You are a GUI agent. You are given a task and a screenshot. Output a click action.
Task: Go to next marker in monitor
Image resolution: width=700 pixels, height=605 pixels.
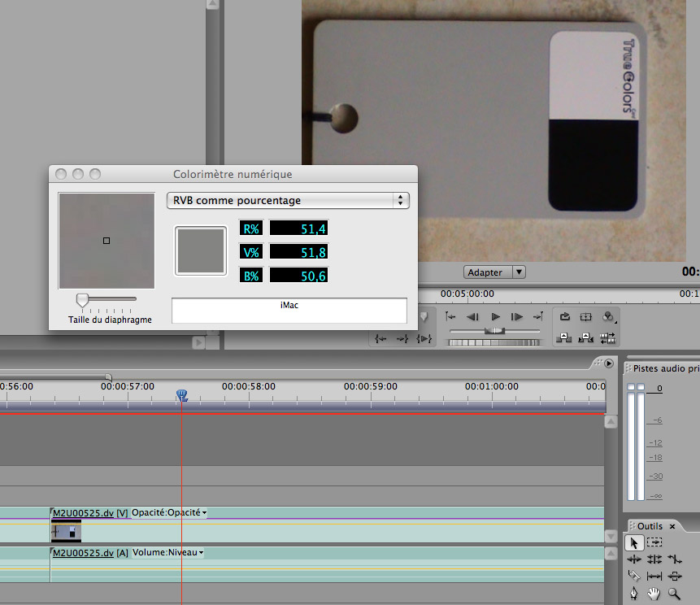pos(538,316)
